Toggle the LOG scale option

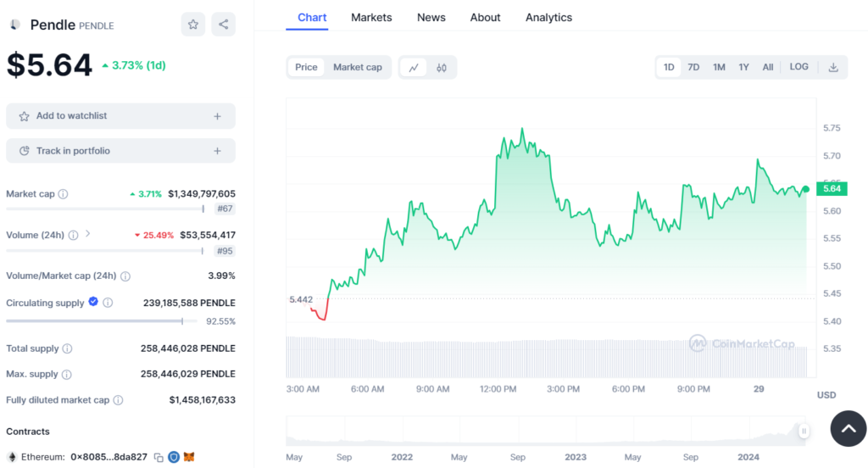(798, 68)
